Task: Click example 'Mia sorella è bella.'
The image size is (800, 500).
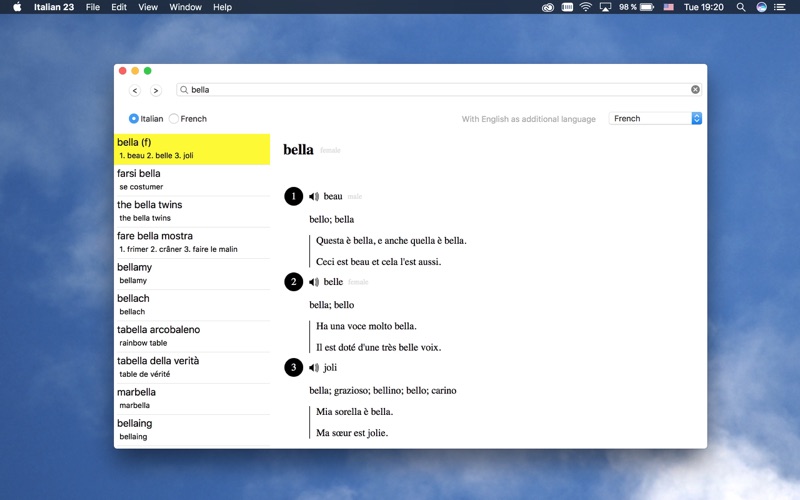Action: point(355,412)
